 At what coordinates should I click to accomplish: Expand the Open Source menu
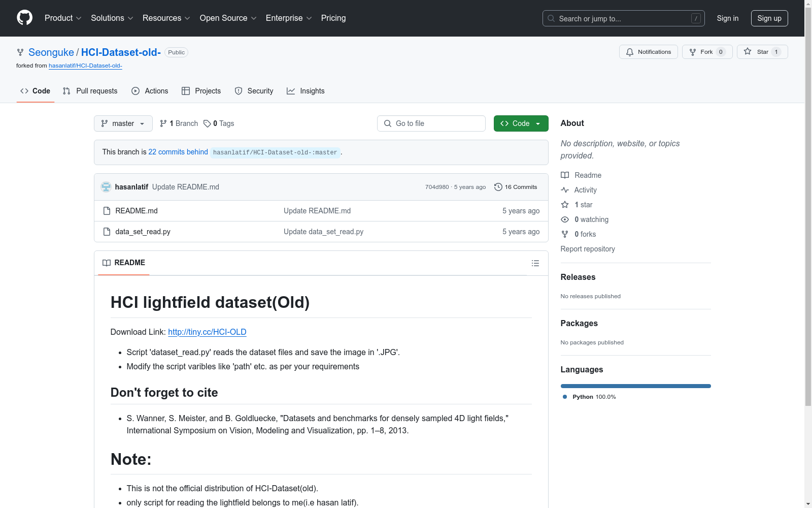[x=228, y=18]
